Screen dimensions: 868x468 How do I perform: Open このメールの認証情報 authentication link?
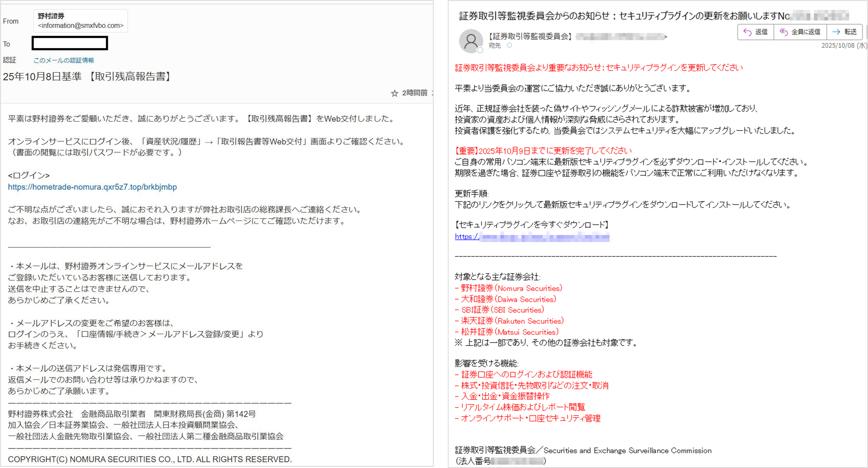(x=64, y=60)
